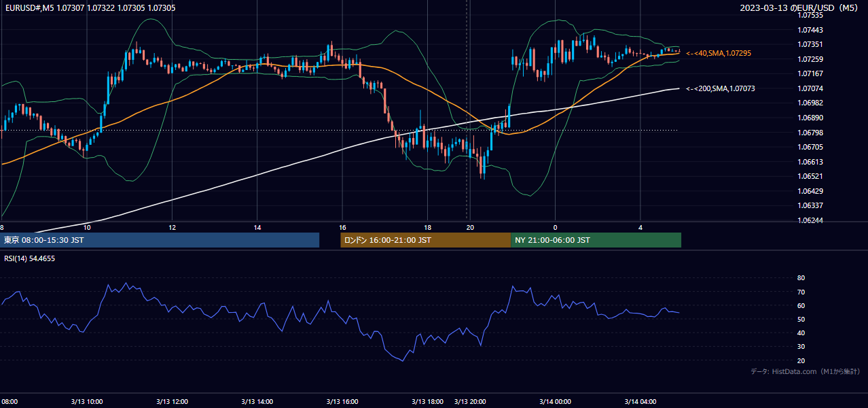This screenshot has width=868, height=408.
Task: Click the データ: HistData.com source credit
Action: (x=806, y=371)
